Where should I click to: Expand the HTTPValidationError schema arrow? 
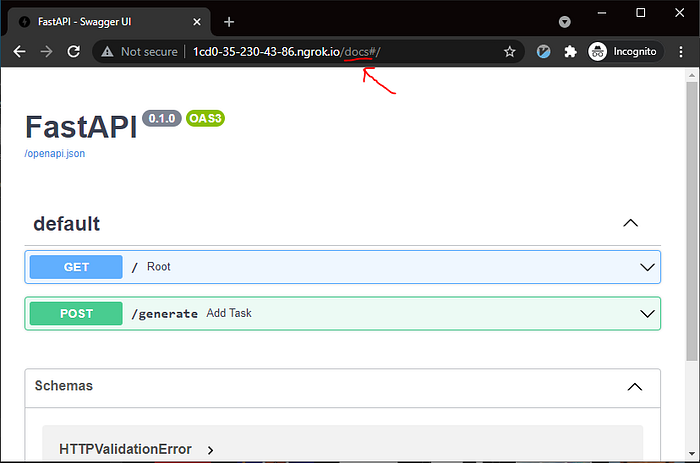pyautogui.click(x=210, y=450)
